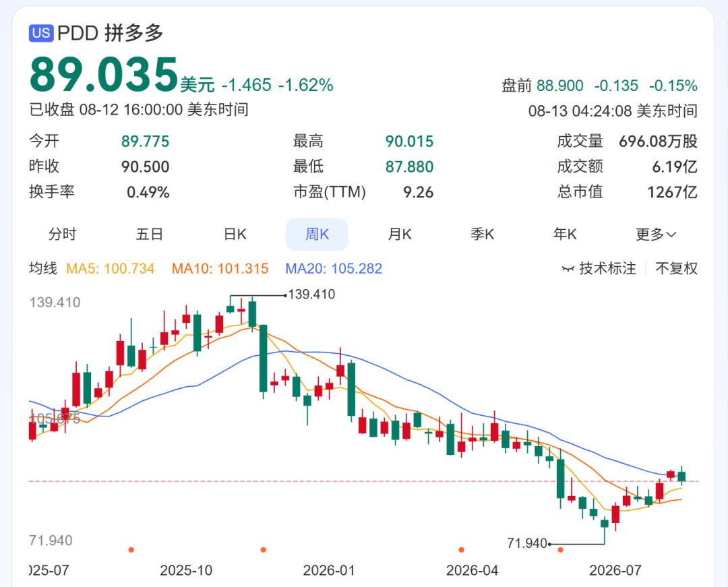
Task: Click the 均线 label
Action: [43, 268]
